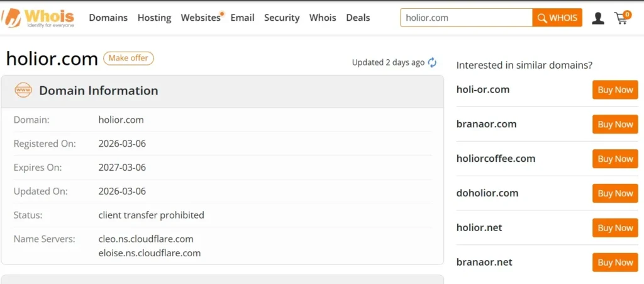Click similar domain holior.net

pos(479,228)
